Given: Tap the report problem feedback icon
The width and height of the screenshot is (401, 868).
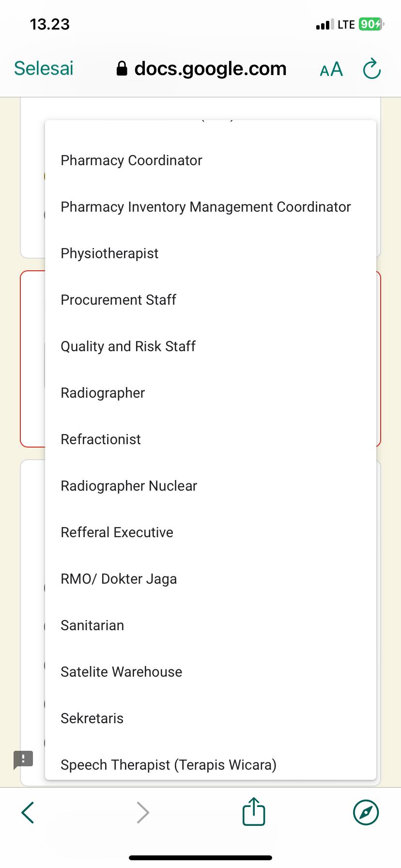Looking at the screenshot, I should click(x=23, y=759).
